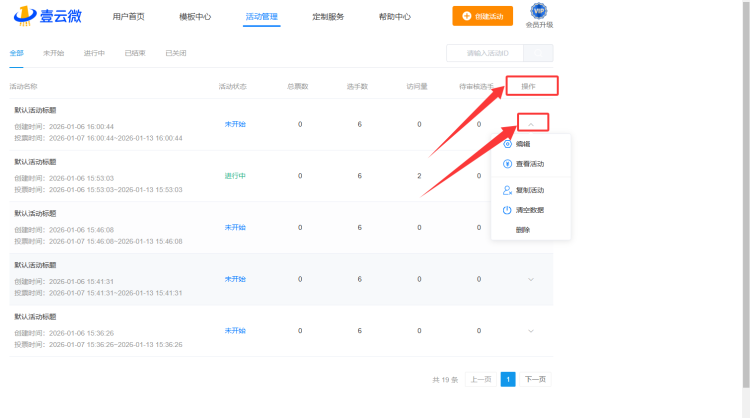750x418 pixels.
Task: Click the 壹云微 logo
Action: click(50, 17)
